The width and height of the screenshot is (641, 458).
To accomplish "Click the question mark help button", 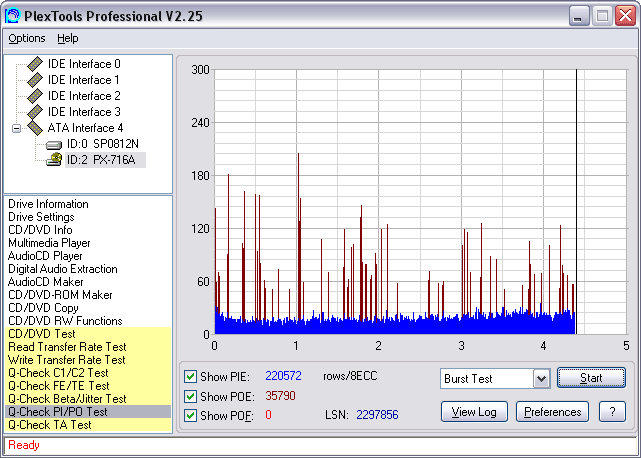I will (x=612, y=412).
